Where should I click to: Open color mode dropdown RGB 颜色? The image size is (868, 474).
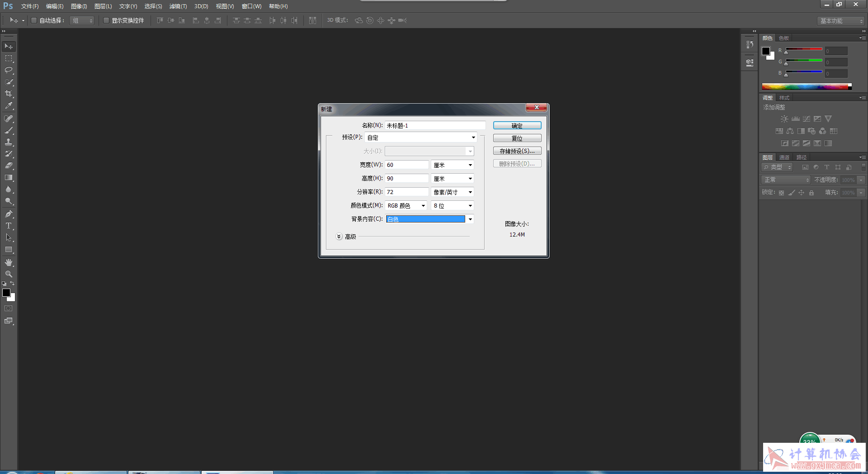406,206
